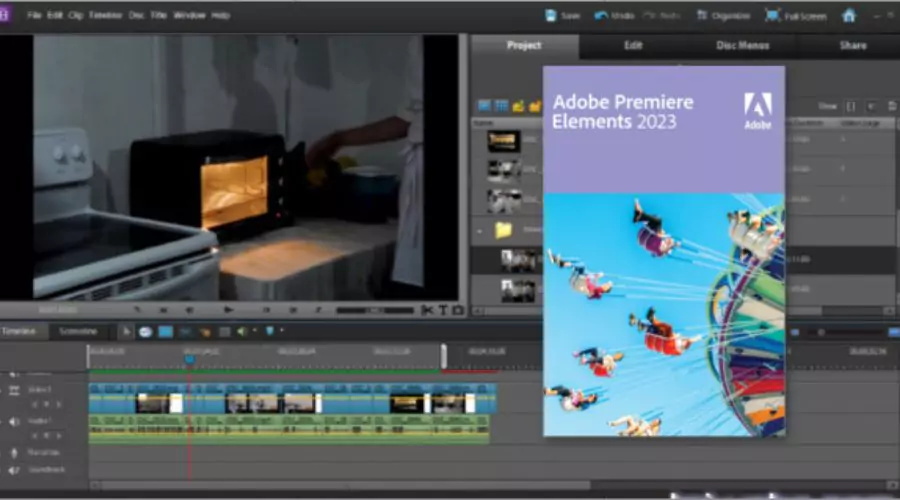Switch to the Disc Menus tab

click(x=742, y=45)
